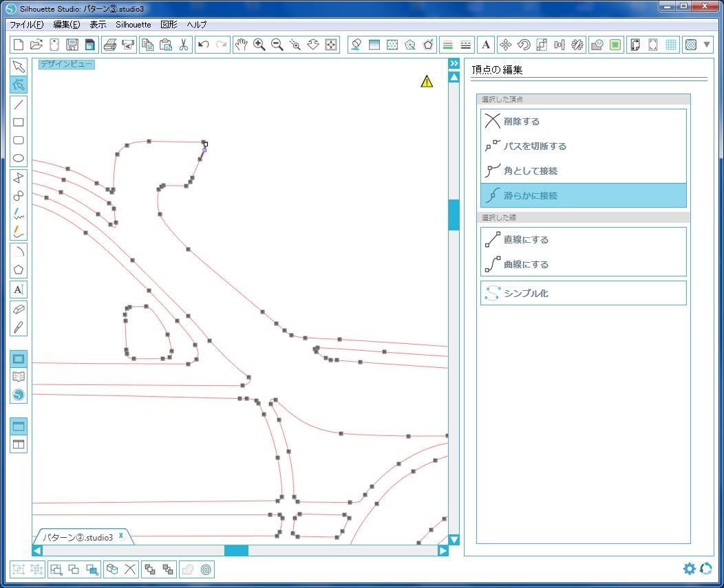This screenshot has height=588, width=724.
Task: Click the horizontal scrollbar thumb
Action: (x=237, y=551)
